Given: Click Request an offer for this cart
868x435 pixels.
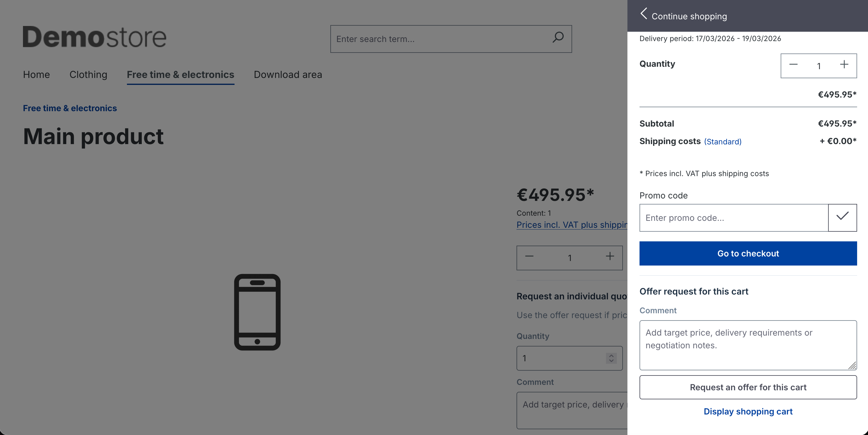Looking at the screenshot, I should point(748,387).
